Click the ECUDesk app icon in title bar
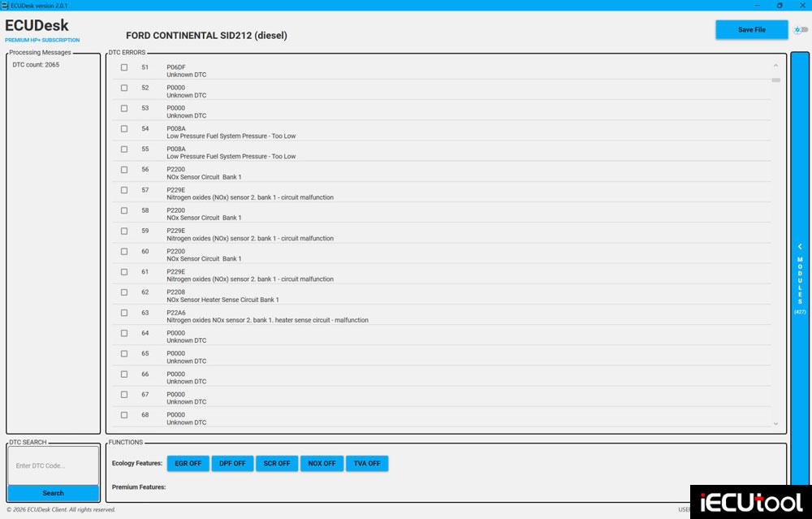 (5, 5)
